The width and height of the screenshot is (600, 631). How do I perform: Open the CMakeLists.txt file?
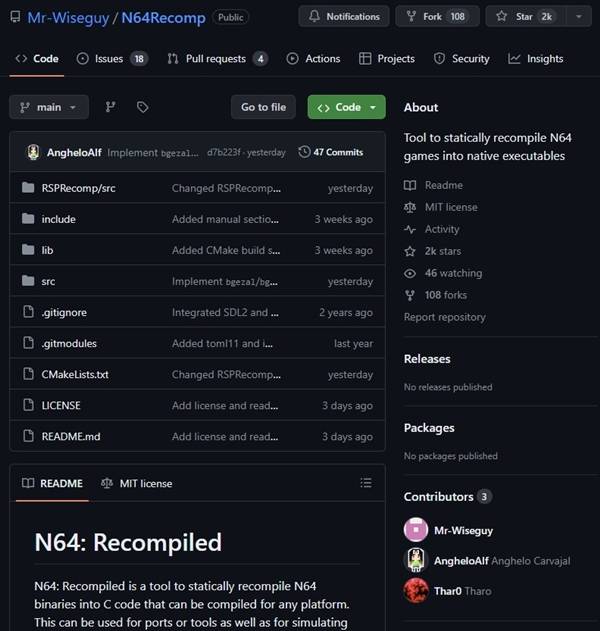click(x=75, y=374)
